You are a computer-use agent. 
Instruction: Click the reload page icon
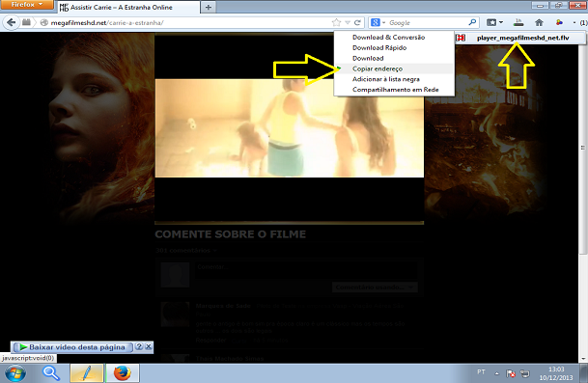358,22
